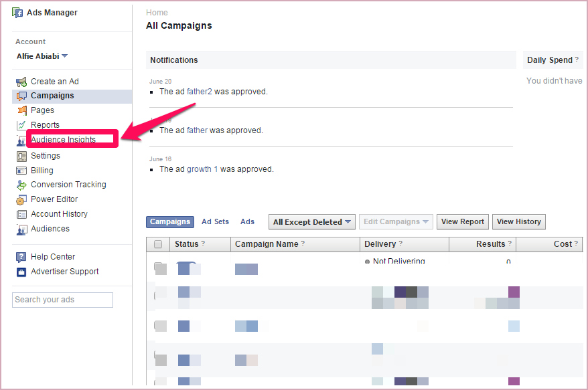Click the Conversion Tracking arrows icon
Viewport: 588px width, 390px height.
[x=21, y=185]
